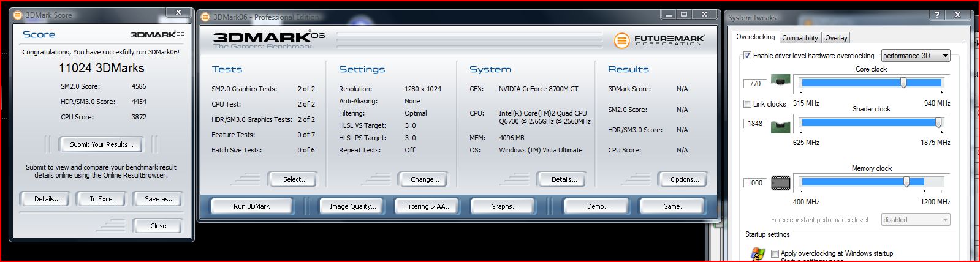Switch to the Compatibility tab
The image size is (980, 262).
800,38
